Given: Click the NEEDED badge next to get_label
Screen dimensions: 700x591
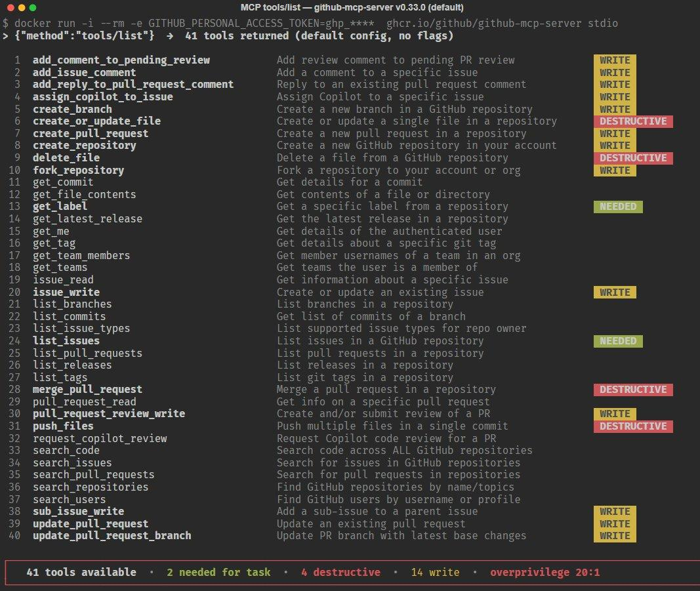Looking at the screenshot, I should point(617,207).
